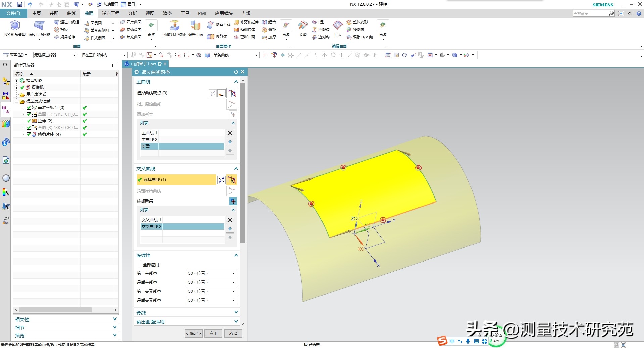The height and width of the screenshot is (348, 644).
Task: Toggle 修剪片体 (4) checkbox off
Action: (29, 134)
